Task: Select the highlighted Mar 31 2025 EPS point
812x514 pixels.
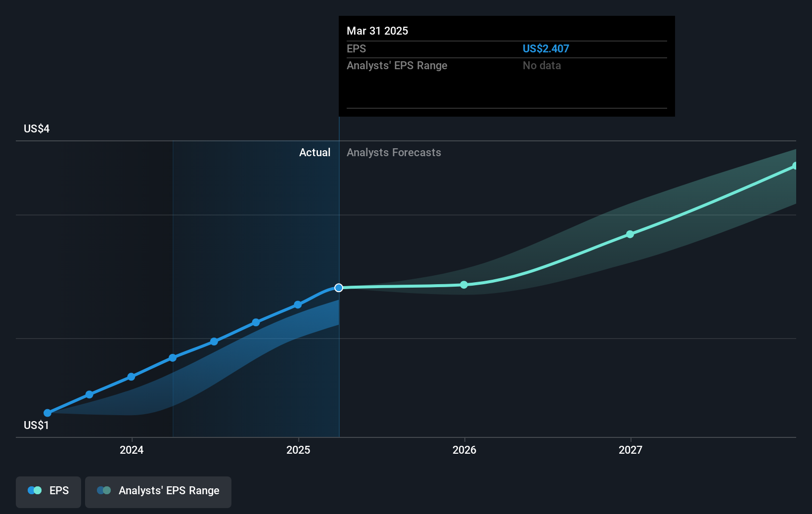Action: (339, 288)
